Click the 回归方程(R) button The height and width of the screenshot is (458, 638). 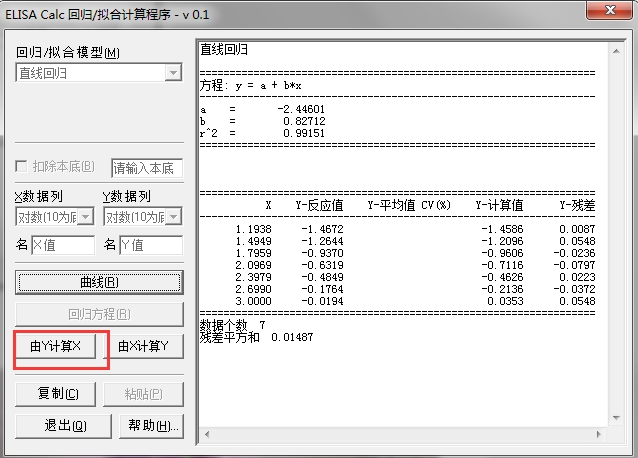click(x=98, y=314)
